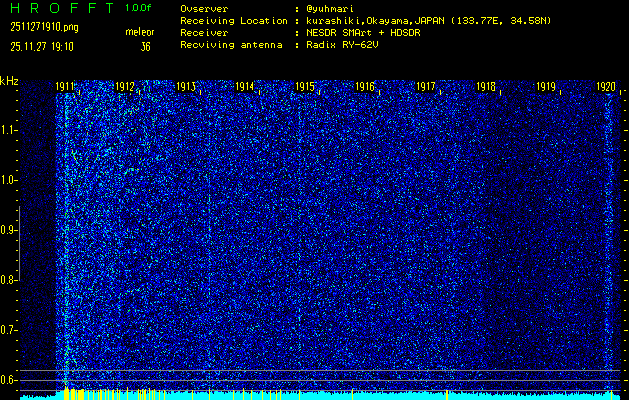Click the Receiver field label
This screenshot has width=629, height=400.
click(204, 33)
